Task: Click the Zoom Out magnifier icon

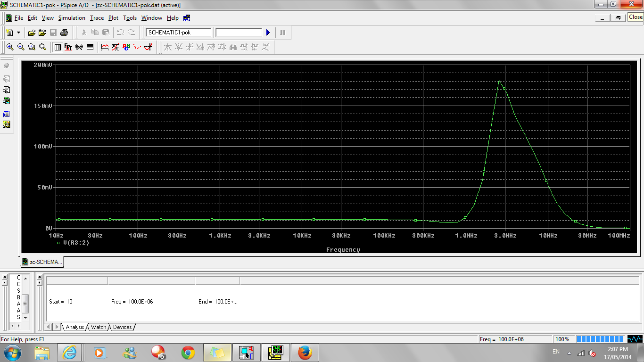Action: 21,47
